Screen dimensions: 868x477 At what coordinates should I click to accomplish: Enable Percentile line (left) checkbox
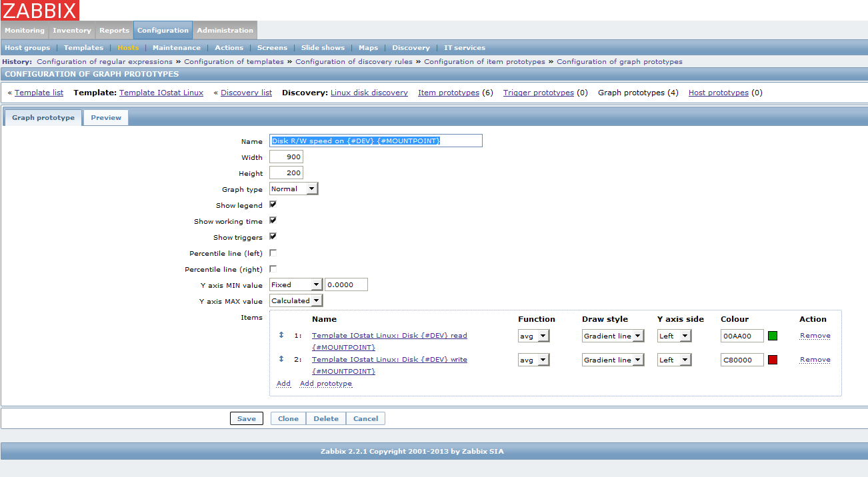click(273, 253)
